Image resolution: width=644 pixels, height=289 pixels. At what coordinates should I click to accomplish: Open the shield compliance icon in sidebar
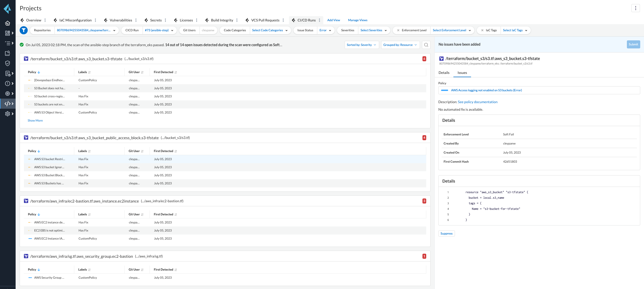(8, 63)
